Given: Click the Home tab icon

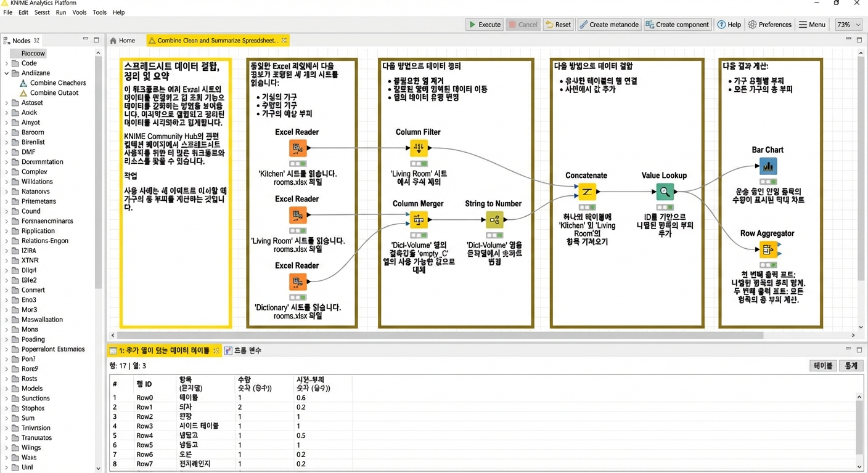Looking at the screenshot, I should click(x=113, y=41).
